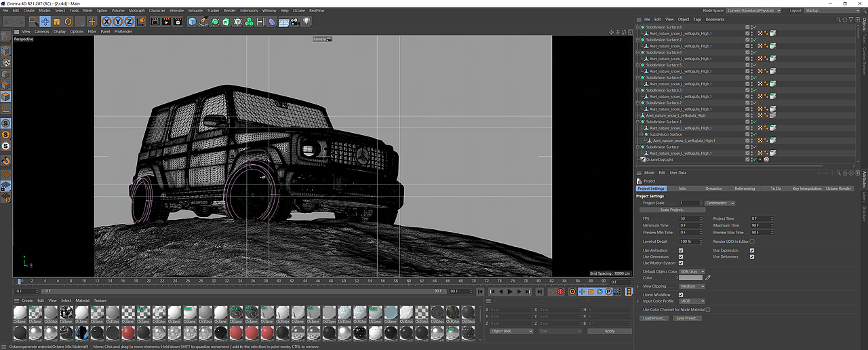Screen dimensions: 868x350
Task: Click the Scale Project... button
Action: point(673,210)
